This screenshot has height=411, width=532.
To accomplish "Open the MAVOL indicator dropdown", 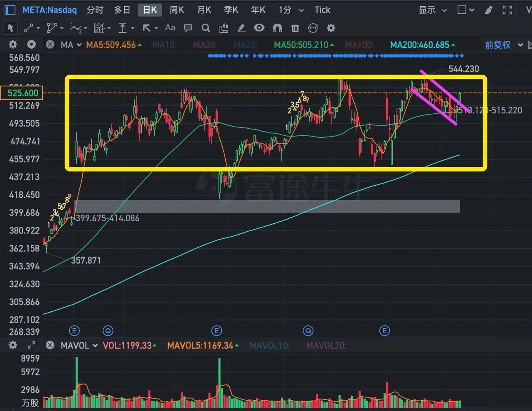I will pos(79,345).
